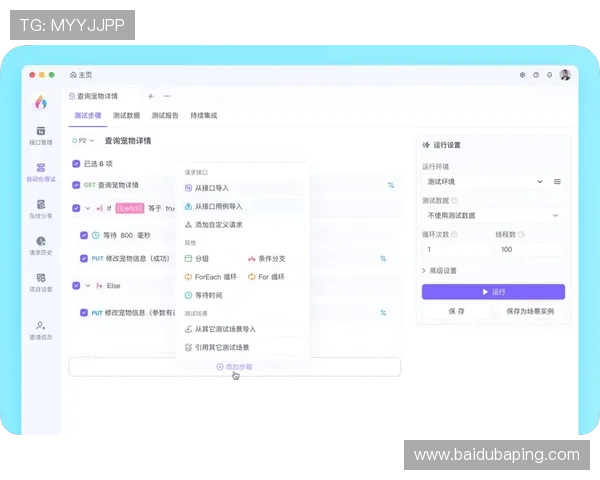Open the 项目设置 sidebar section
The image size is (600, 480).
point(41,282)
